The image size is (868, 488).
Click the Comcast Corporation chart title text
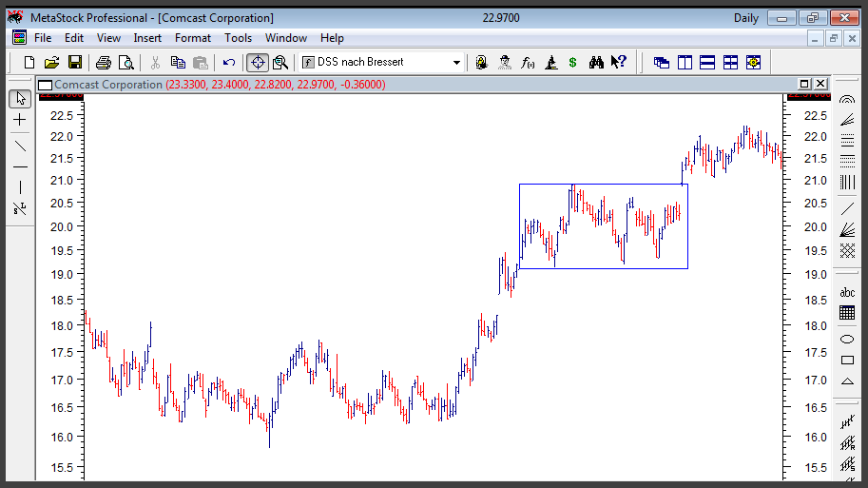(108, 85)
